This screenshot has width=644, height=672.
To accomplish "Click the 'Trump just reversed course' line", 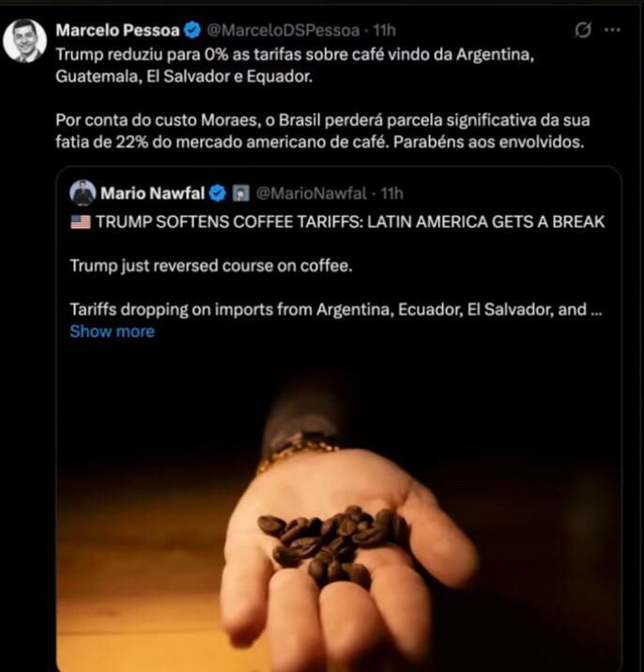I will pyautogui.click(x=211, y=266).
